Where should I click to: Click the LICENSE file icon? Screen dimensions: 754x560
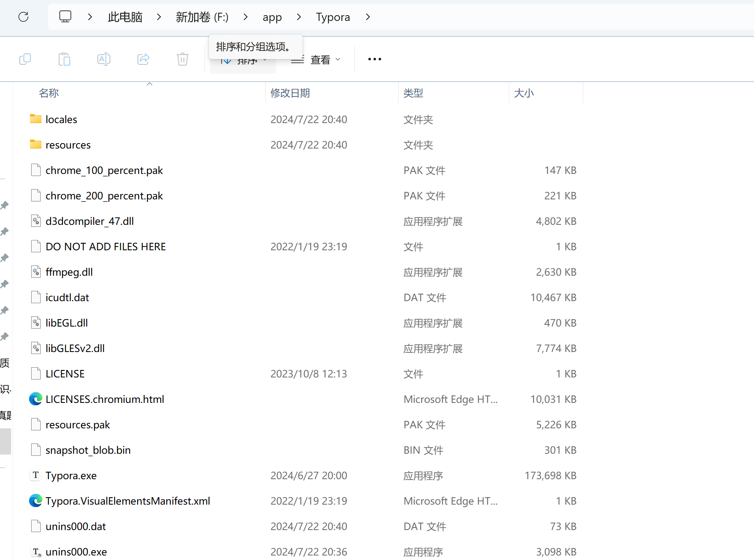[x=36, y=373]
